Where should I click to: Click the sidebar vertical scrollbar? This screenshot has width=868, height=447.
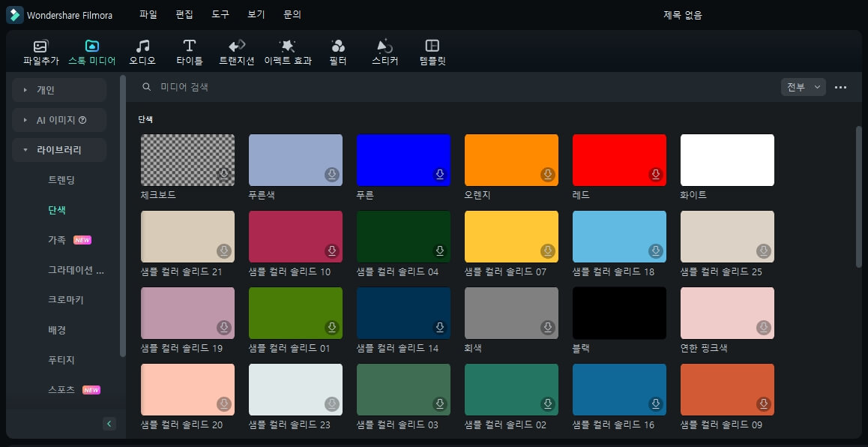[123, 216]
